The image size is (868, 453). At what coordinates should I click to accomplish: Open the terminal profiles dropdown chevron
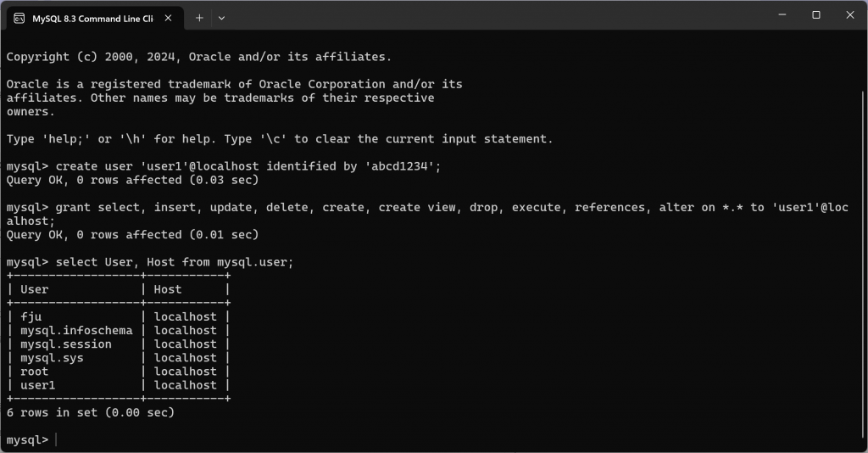pyautogui.click(x=221, y=19)
